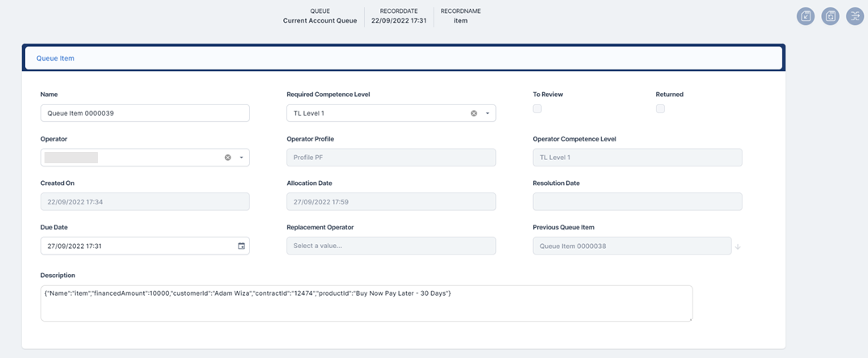Image resolution: width=868 pixels, height=358 pixels.
Task: Click the Current Account Queue header
Action: [x=320, y=21]
